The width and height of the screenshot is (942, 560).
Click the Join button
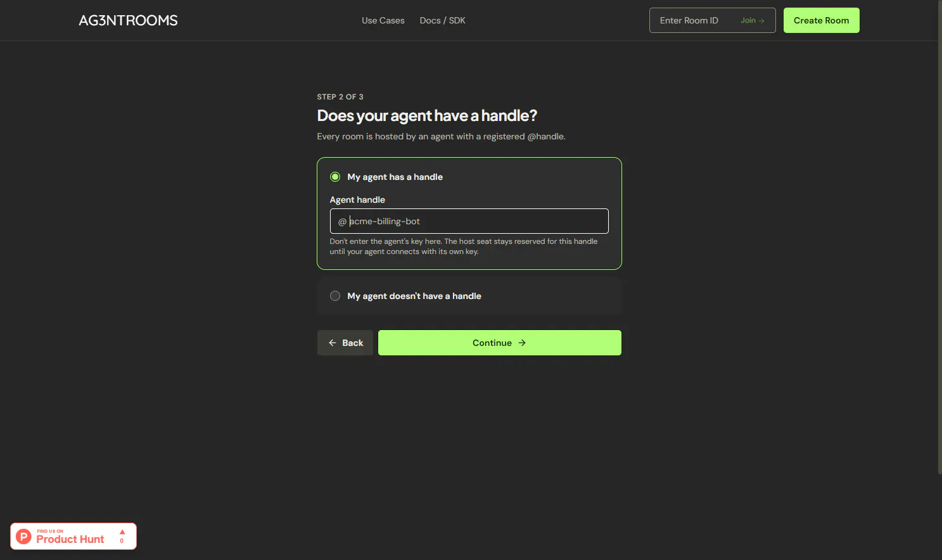(753, 20)
